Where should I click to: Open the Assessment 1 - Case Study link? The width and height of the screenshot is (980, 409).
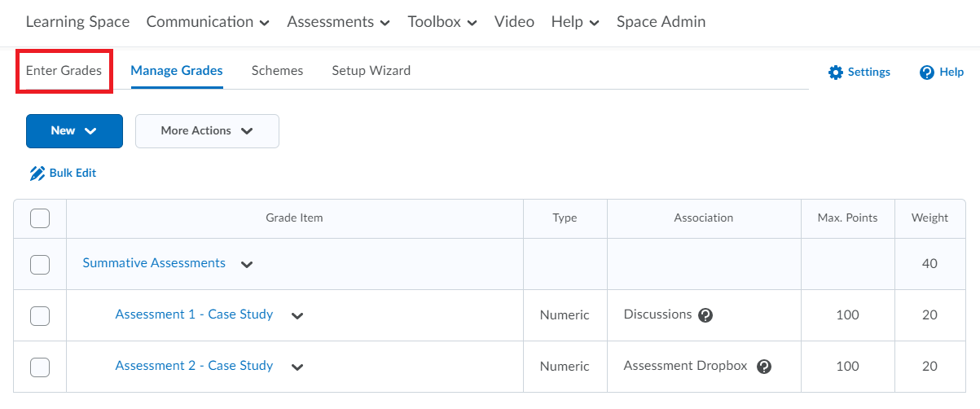(194, 314)
